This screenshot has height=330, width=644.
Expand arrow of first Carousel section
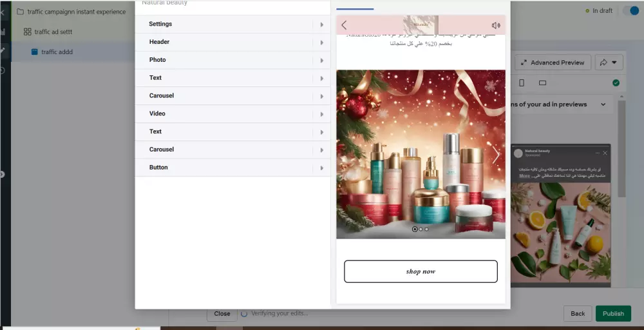321,96
